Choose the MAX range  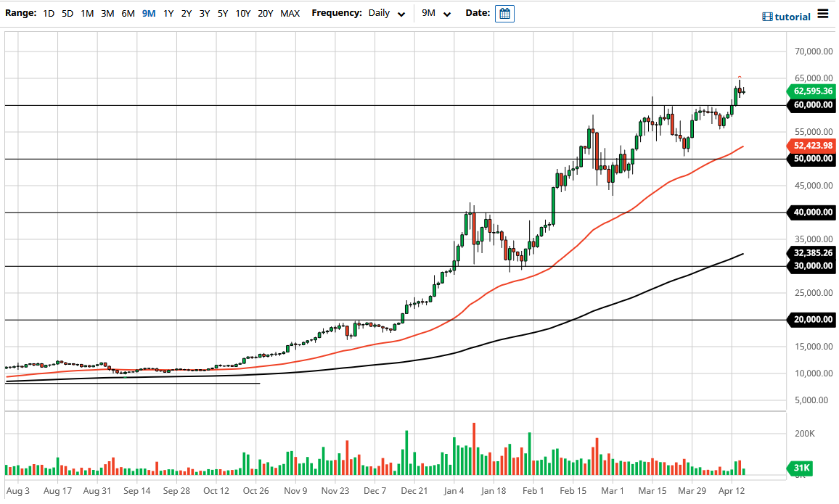[x=290, y=13]
